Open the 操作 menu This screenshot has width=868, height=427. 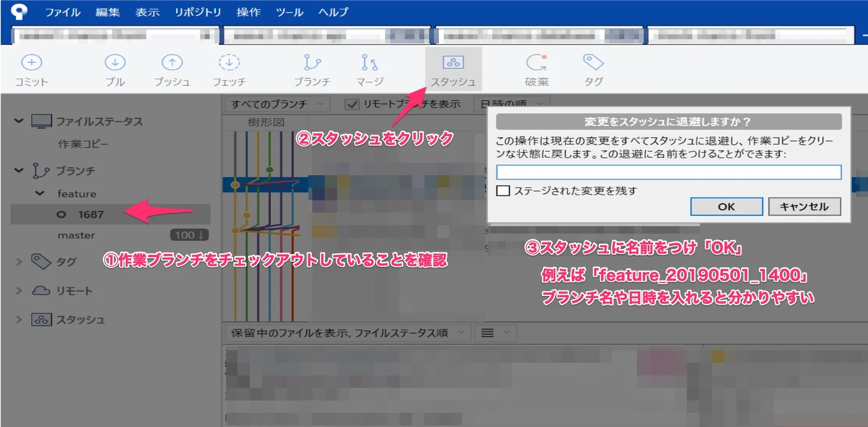tap(249, 12)
